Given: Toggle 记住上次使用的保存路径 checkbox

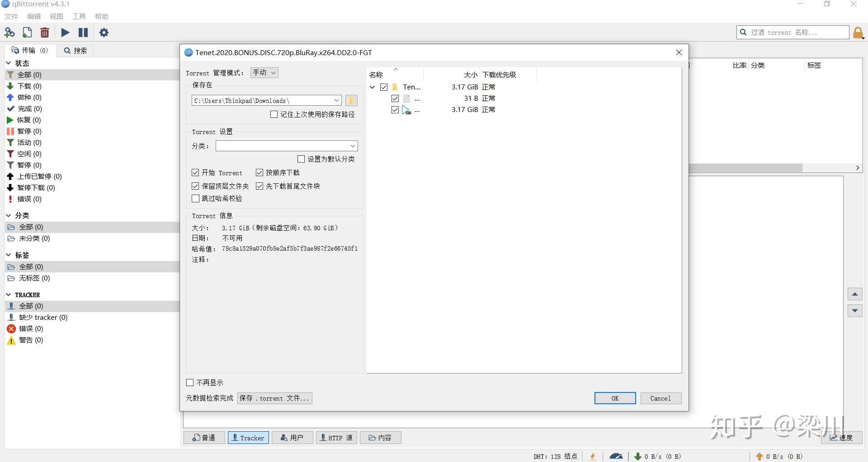Looking at the screenshot, I should 274,114.
